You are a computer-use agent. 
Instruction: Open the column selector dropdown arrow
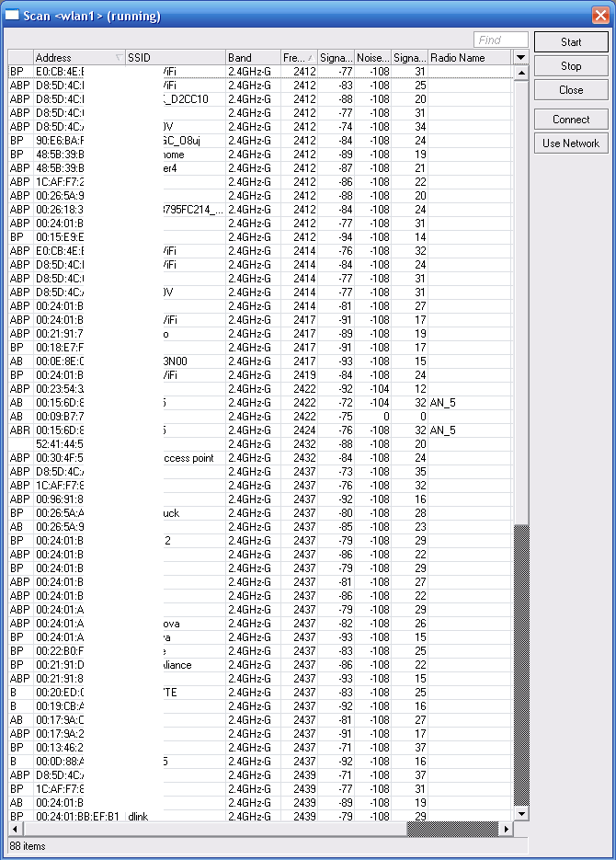520,57
